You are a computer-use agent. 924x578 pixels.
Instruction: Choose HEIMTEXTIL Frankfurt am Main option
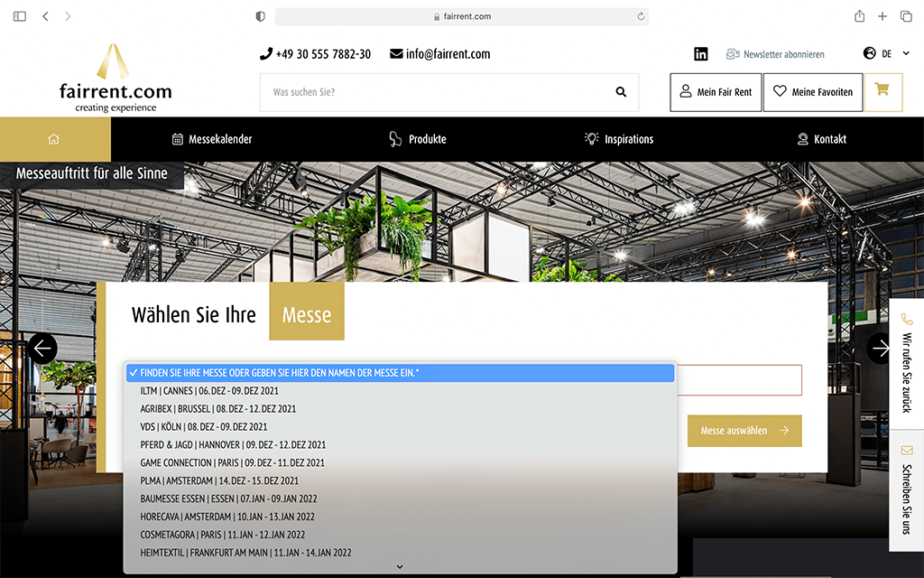click(x=245, y=553)
